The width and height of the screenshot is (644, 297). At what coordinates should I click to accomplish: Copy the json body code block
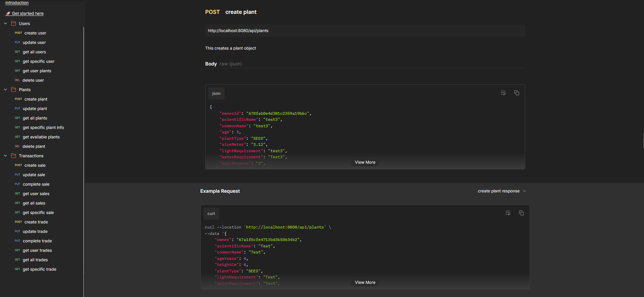coord(516,93)
